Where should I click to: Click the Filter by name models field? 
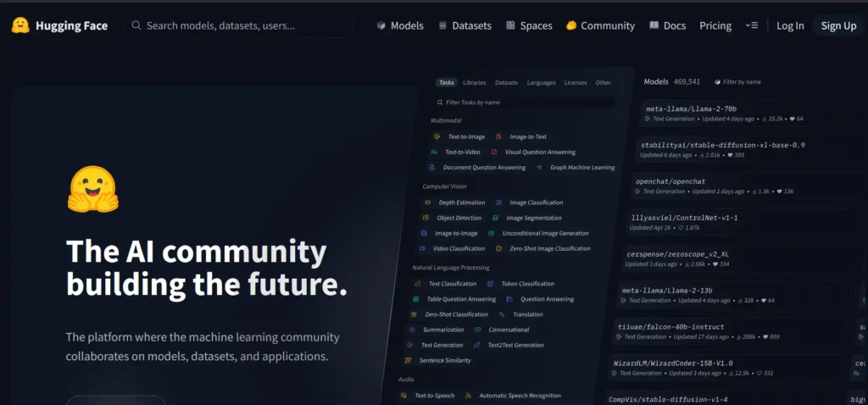(x=738, y=82)
